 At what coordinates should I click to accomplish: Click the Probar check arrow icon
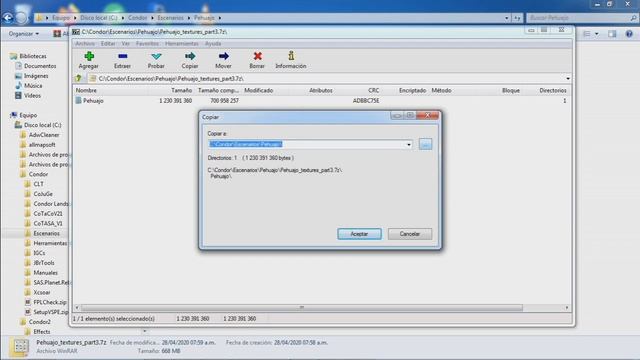(156, 56)
